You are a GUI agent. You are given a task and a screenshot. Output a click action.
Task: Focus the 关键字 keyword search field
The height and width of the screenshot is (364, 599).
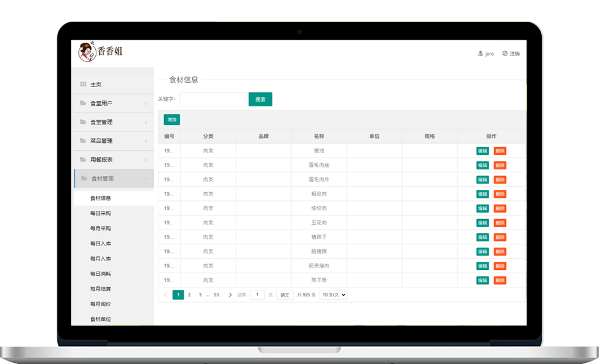click(x=213, y=99)
